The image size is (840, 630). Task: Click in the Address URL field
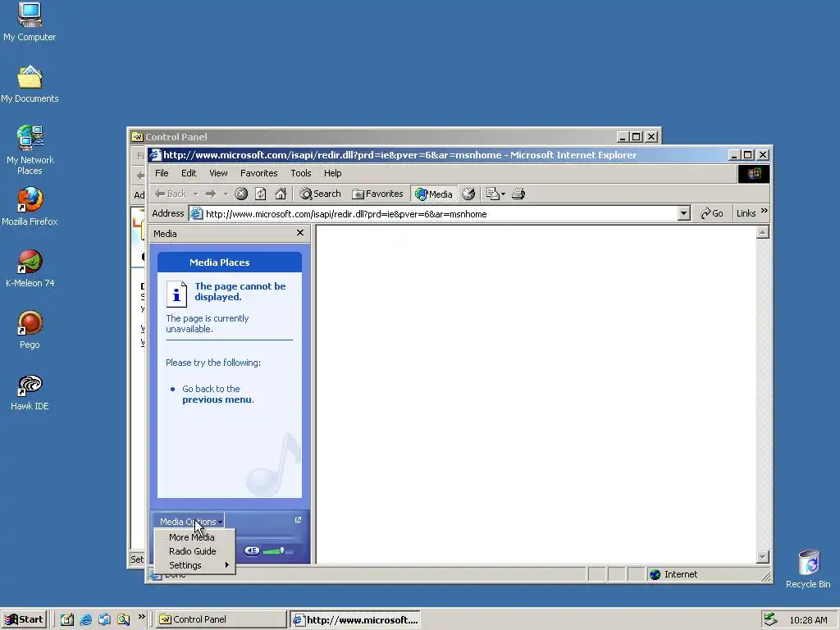[x=440, y=214]
